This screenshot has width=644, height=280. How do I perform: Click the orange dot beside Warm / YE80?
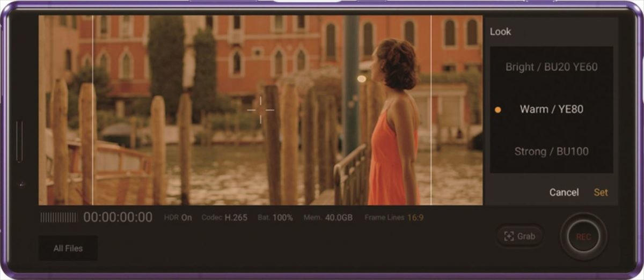497,109
